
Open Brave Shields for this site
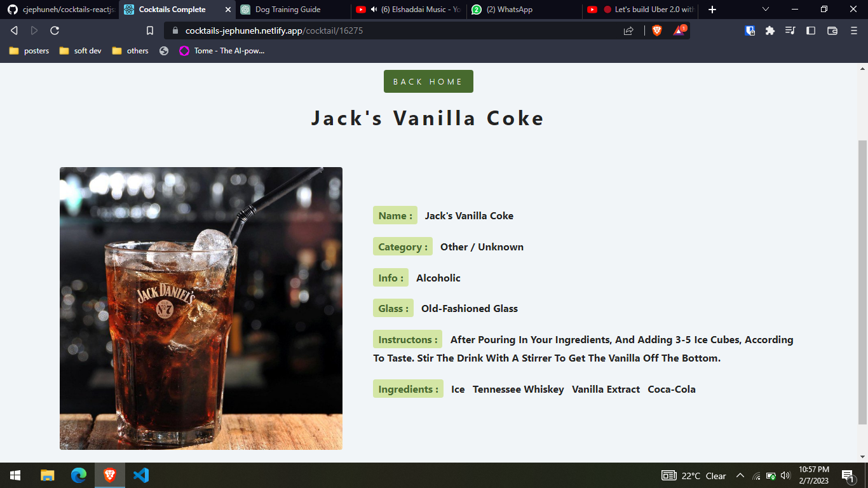click(656, 30)
